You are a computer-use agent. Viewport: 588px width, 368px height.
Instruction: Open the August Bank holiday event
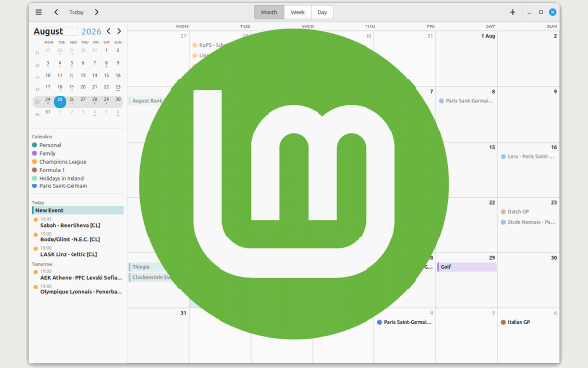coord(146,101)
